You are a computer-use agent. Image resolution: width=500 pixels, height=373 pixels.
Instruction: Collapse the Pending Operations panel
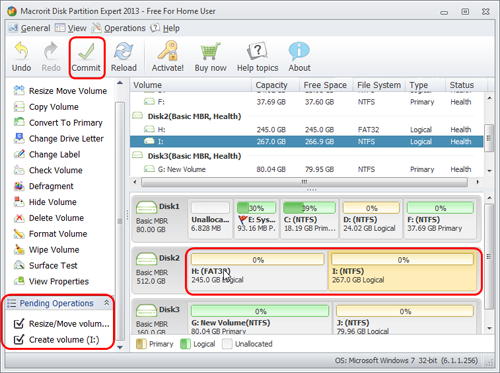click(106, 303)
